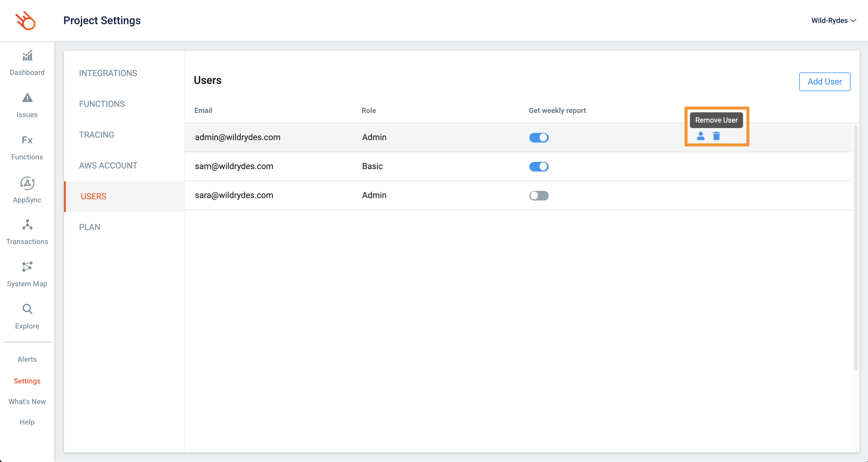This screenshot has width=868, height=462.
Task: Open the INTEGRATIONS settings tab
Action: [x=108, y=73]
